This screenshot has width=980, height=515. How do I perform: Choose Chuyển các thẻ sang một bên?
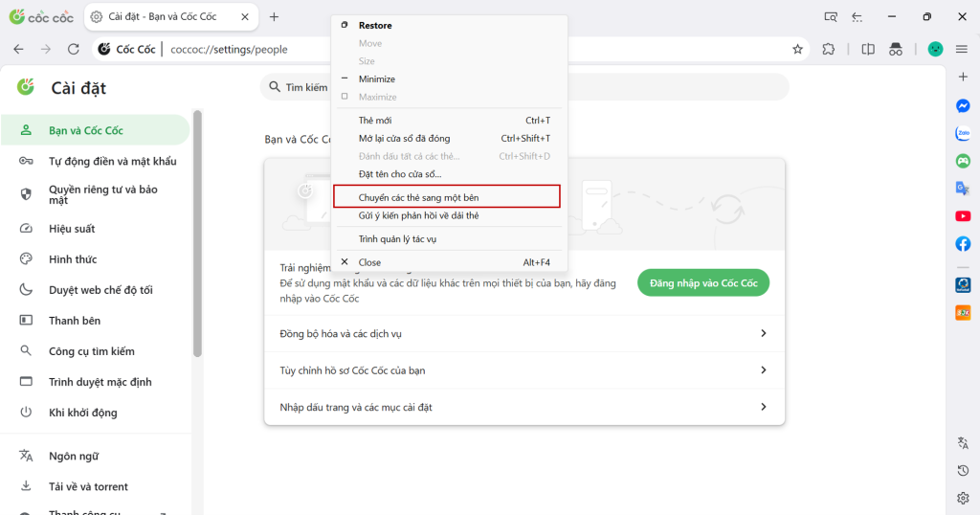447,197
